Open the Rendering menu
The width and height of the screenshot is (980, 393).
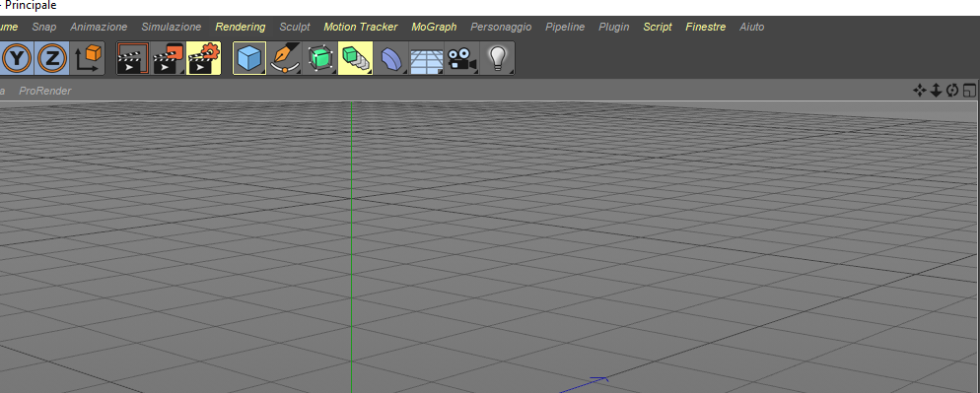click(x=241, y=27)
